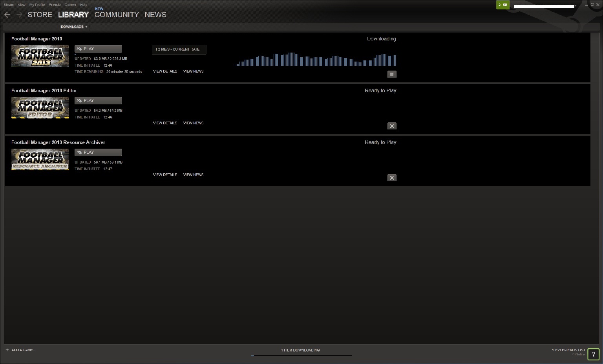Click the question mark help icon
The width and height of the screenshot is (603, 364).
click(x=593, y=354)
